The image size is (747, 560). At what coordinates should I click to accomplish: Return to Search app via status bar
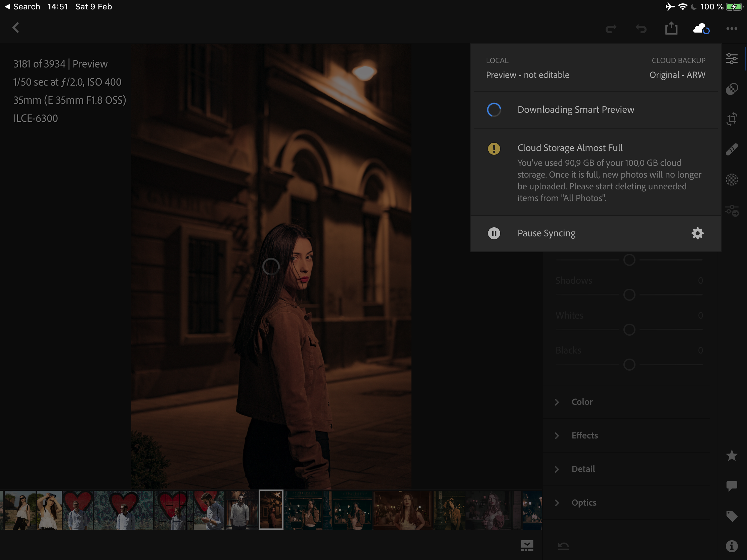[x=22, y=7]
